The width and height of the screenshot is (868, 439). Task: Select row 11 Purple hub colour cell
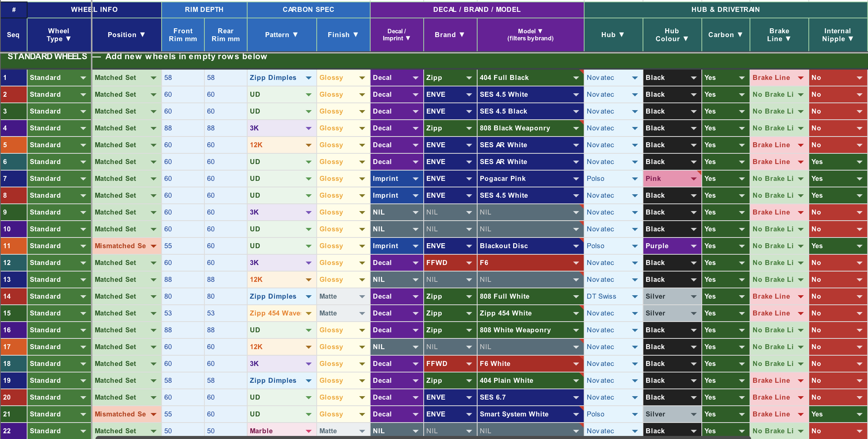pyautogui.click(x=672, y=246)
